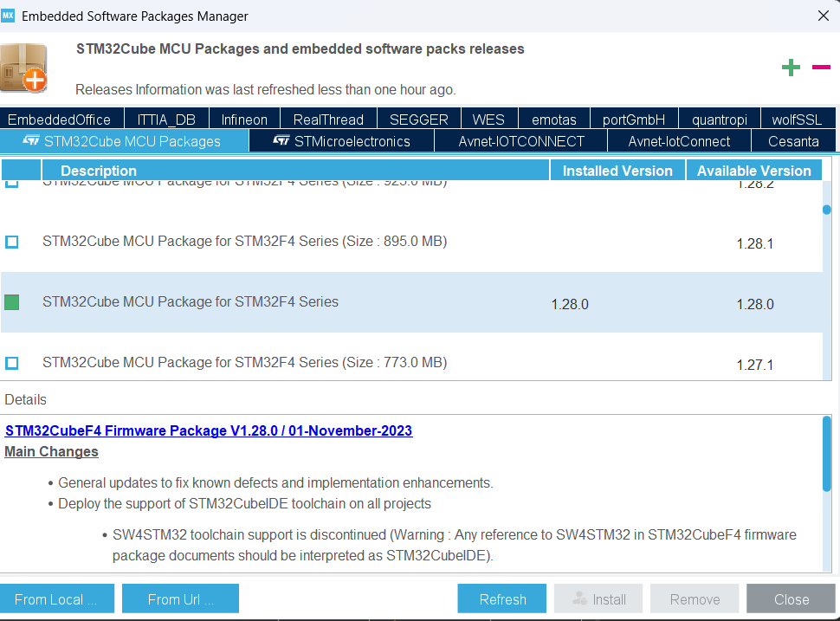Click installed version 1.28.0 cell
Screen dimensions: 840x621
[x=570, y=304]
